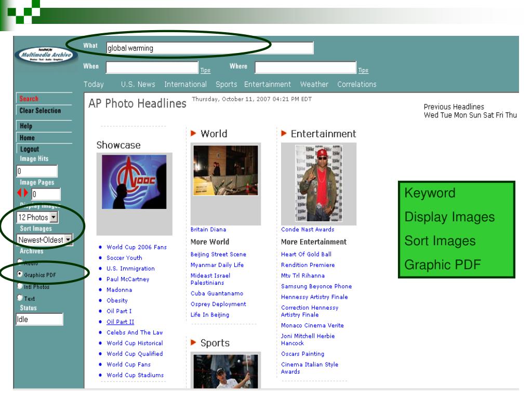Open the 12 Photos display dropdown
The width and height of the screenshot is (532, 399).
coord(37,217)
